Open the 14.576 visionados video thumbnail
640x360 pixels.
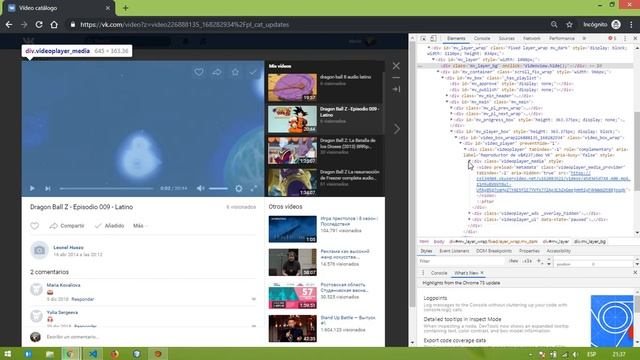pyautogui.click(x=292, y=262)
